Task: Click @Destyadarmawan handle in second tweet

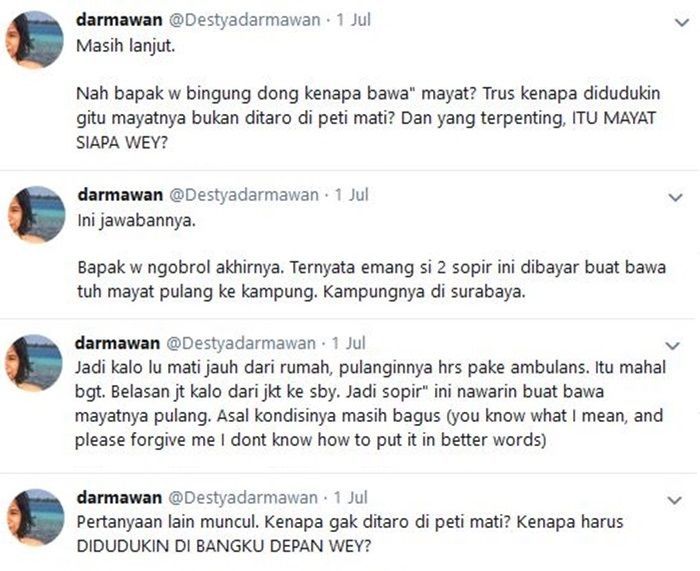Action: 244,195
